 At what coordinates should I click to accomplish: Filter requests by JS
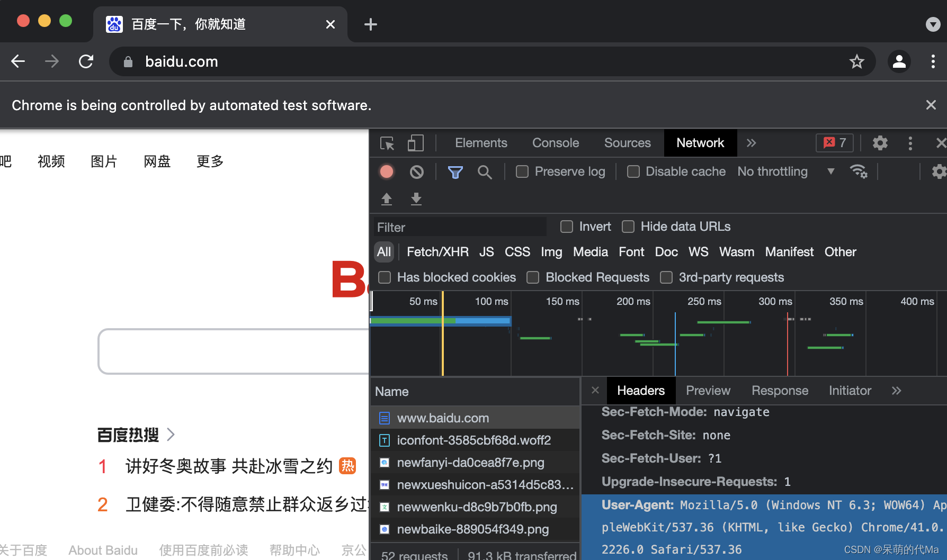click(486, 252)
